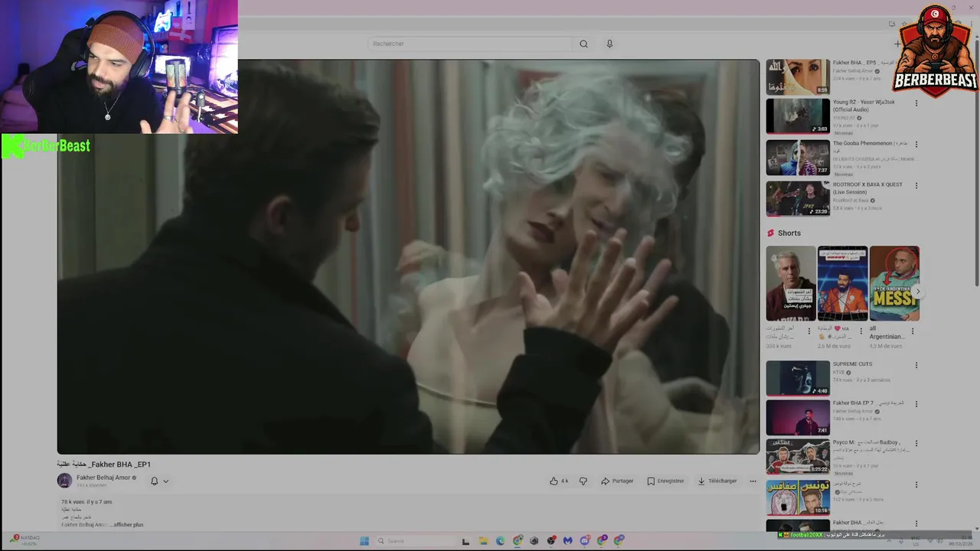The image size is (980, 551).
Task: Open options menu for Young RZ video
Action: 916,103
